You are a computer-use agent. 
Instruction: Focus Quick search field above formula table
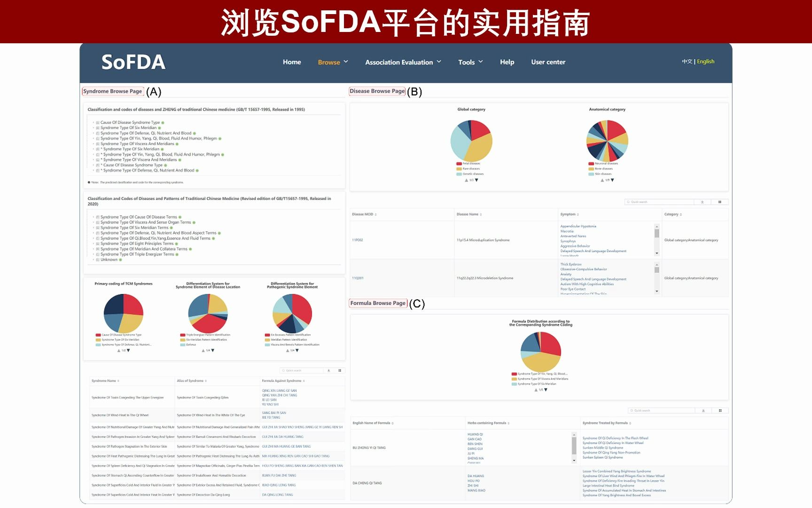coord(662,411)
